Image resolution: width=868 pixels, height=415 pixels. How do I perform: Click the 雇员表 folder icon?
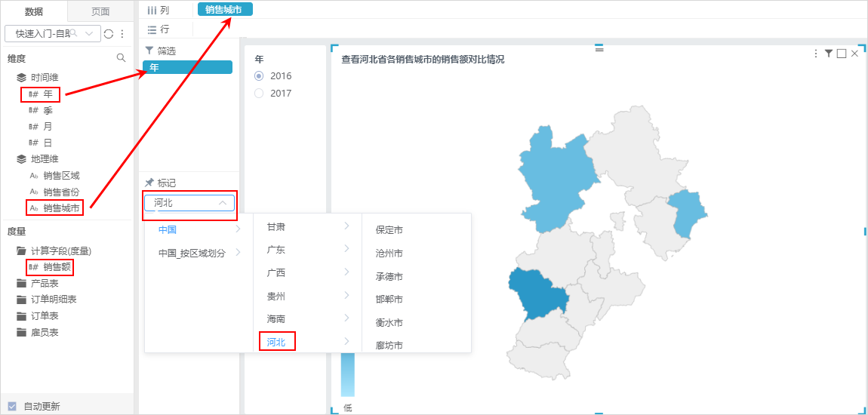[22, 333]
